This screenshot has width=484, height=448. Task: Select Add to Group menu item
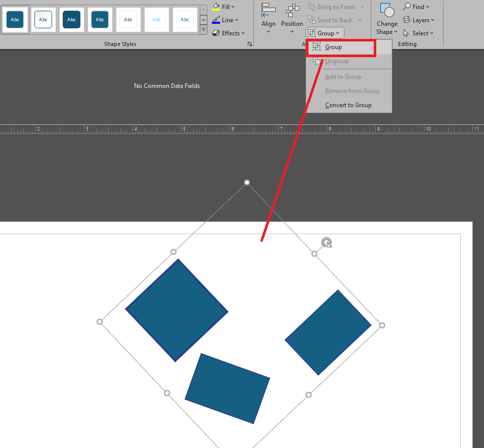pos(349,77)
